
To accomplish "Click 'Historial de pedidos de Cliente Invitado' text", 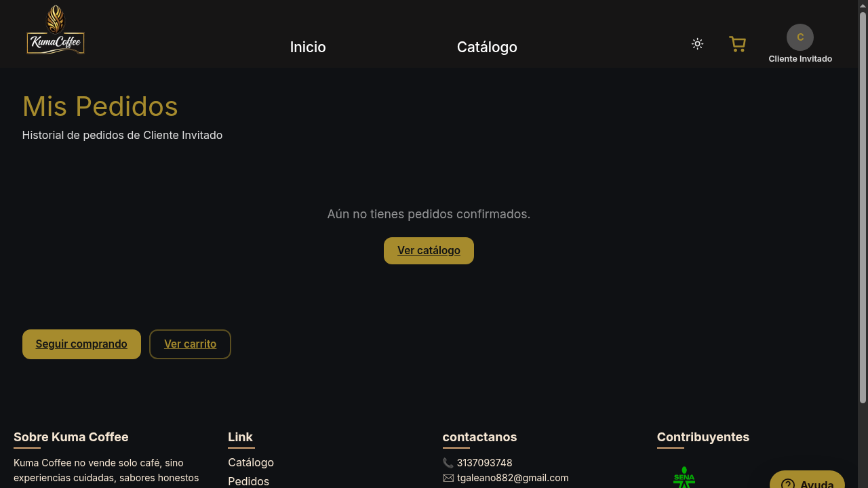I will 122,135.
